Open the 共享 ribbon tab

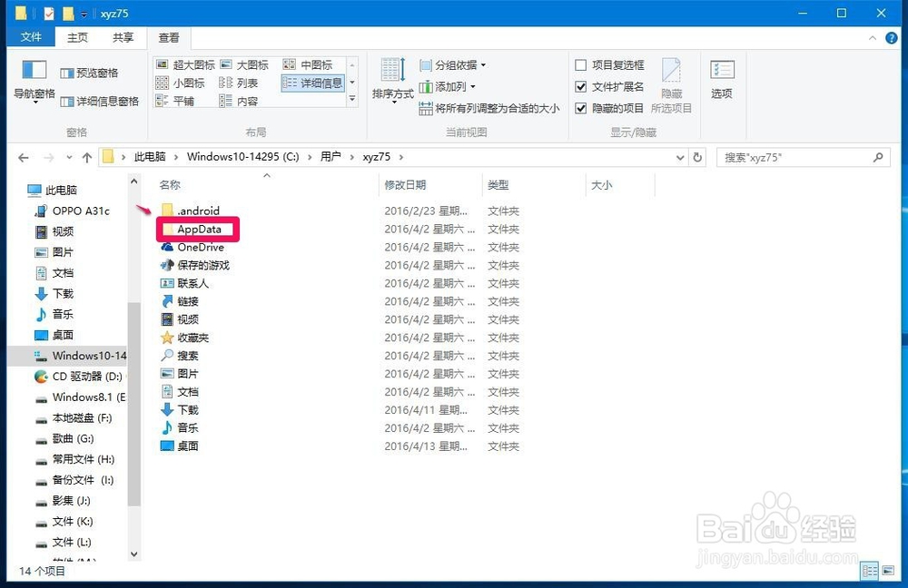pos(123,37)
